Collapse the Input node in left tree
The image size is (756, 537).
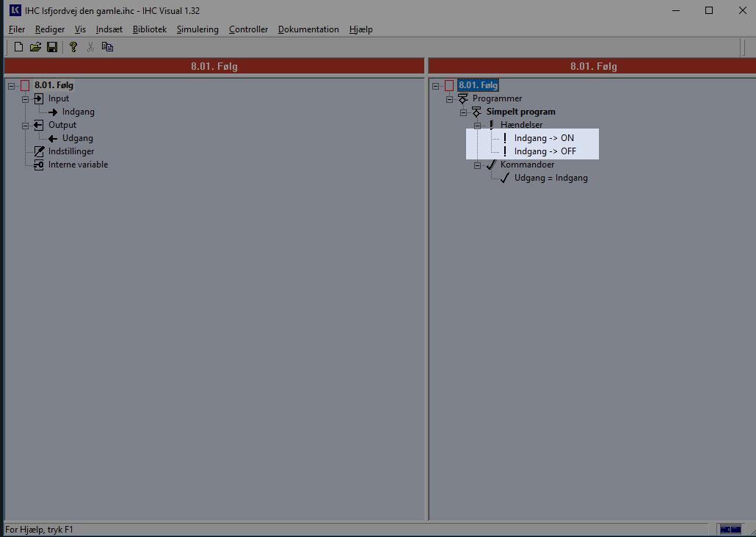(25, 98)
